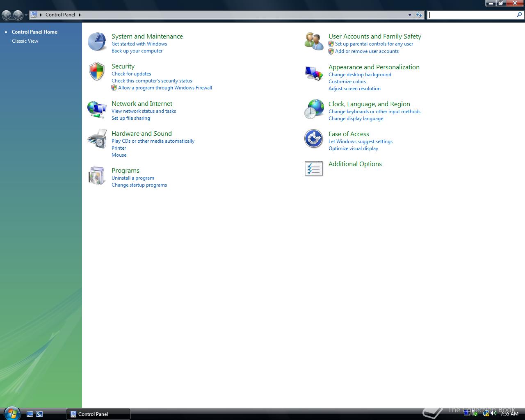Click Allow a program through Windows Firewall
This screenshot has height=420, width=525.
(165, 88)
